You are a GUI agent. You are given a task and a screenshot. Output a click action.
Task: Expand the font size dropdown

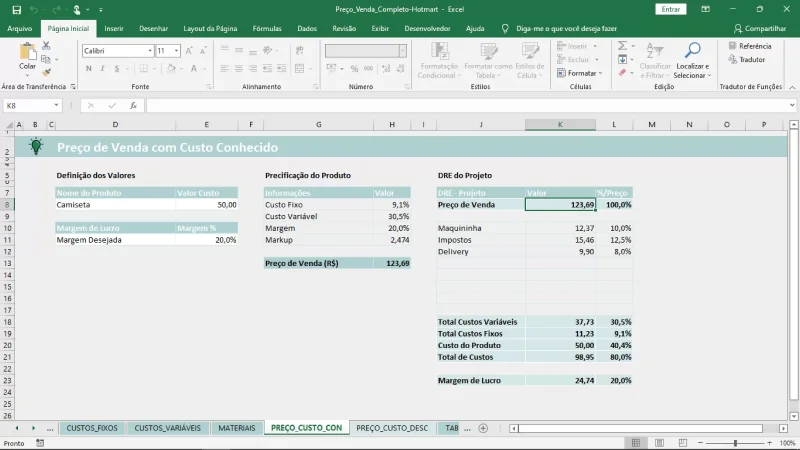[177, 50]
